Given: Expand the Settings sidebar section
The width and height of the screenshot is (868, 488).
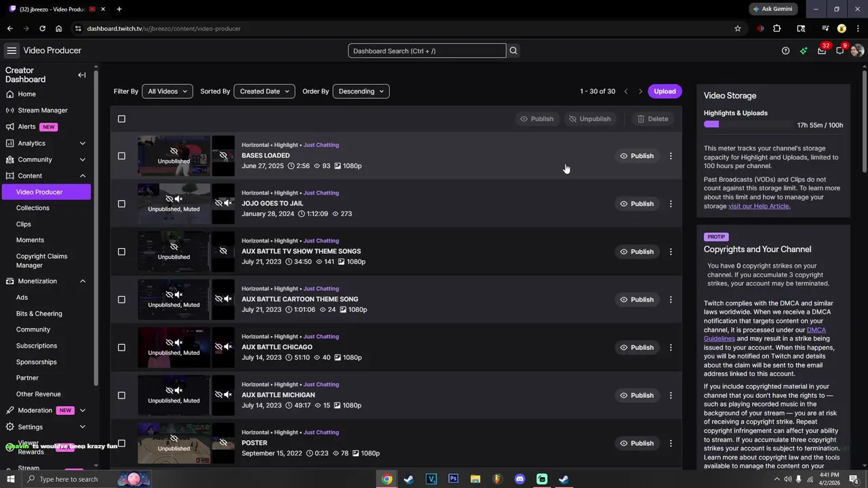Looking at the screenshot, I should [83, 427].
